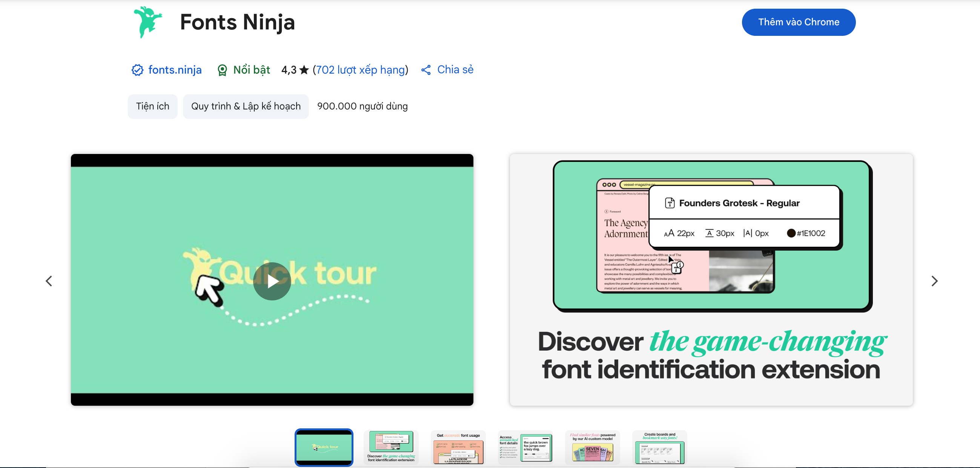Click the Fonts Ninja green logo icon
Screen dimensions: 980x468
click(x=147, y=22)
